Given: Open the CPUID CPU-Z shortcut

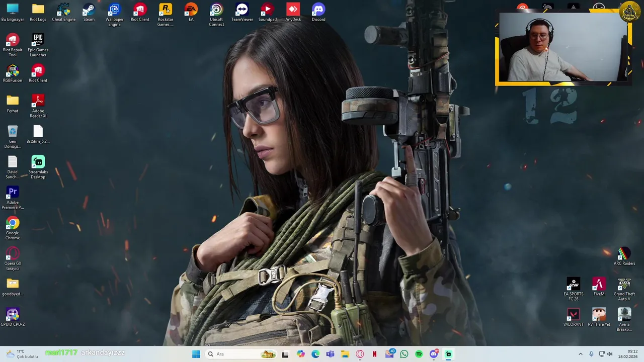Looking at the screenshot, I should 13,318.
